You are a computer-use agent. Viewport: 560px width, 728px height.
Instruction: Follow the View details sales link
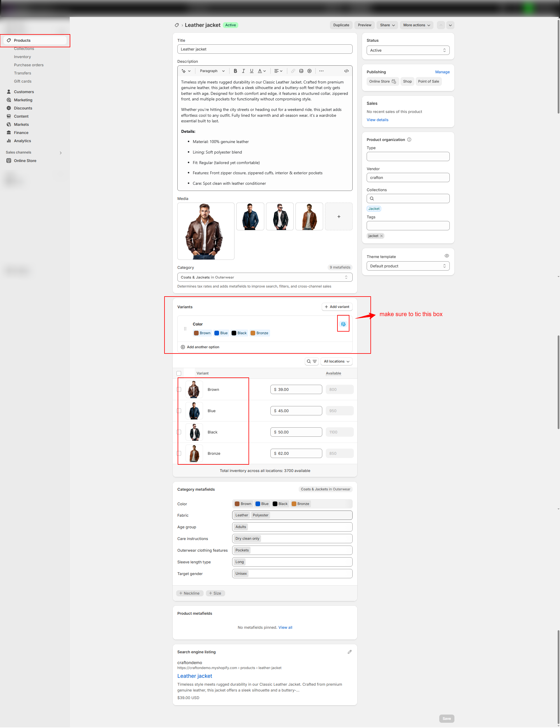[x=377, y=120]
